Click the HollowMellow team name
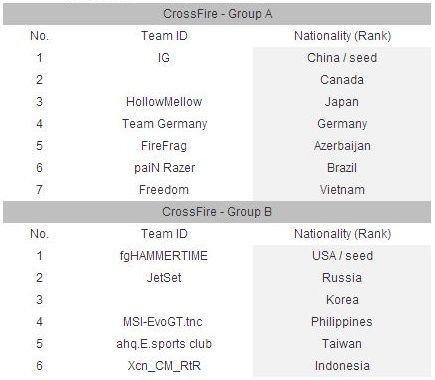 point(164,102)
